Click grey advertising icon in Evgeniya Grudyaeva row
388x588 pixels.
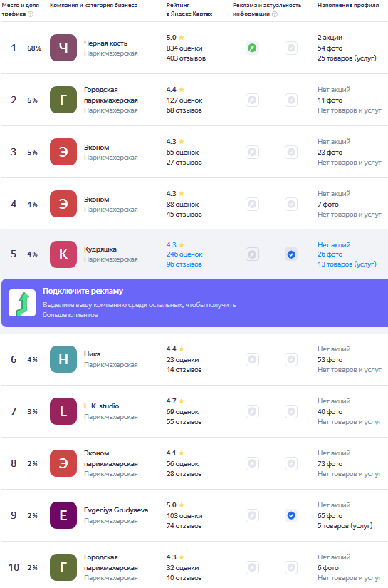252,515
